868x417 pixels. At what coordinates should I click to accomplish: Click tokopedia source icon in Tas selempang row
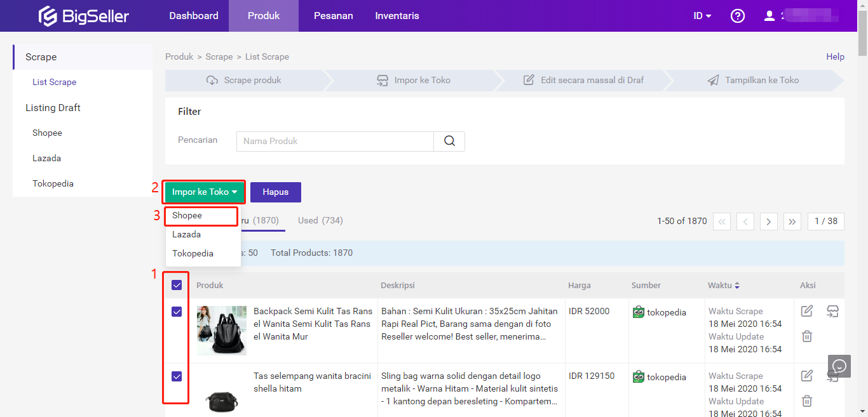coord(639,376)
